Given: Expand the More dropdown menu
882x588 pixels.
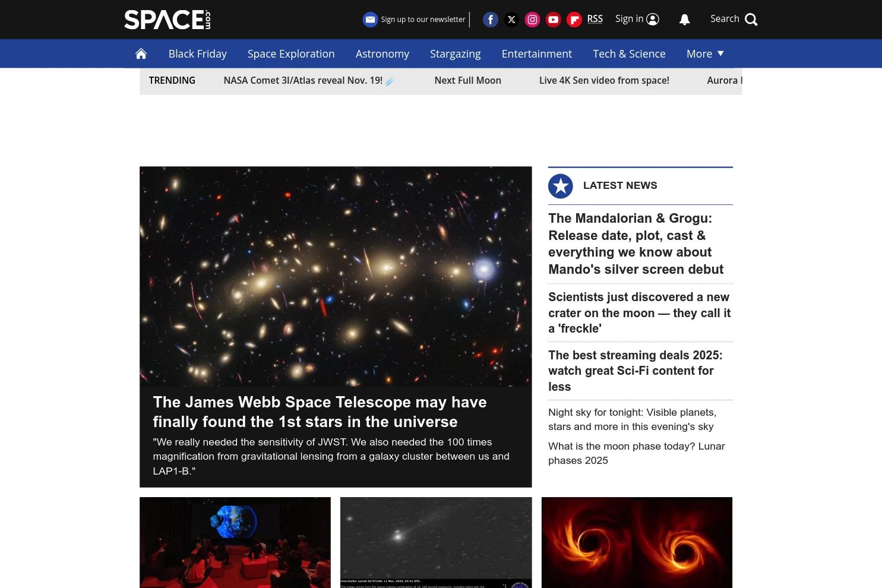Looking at the screenshot, I should pos(705,53).
